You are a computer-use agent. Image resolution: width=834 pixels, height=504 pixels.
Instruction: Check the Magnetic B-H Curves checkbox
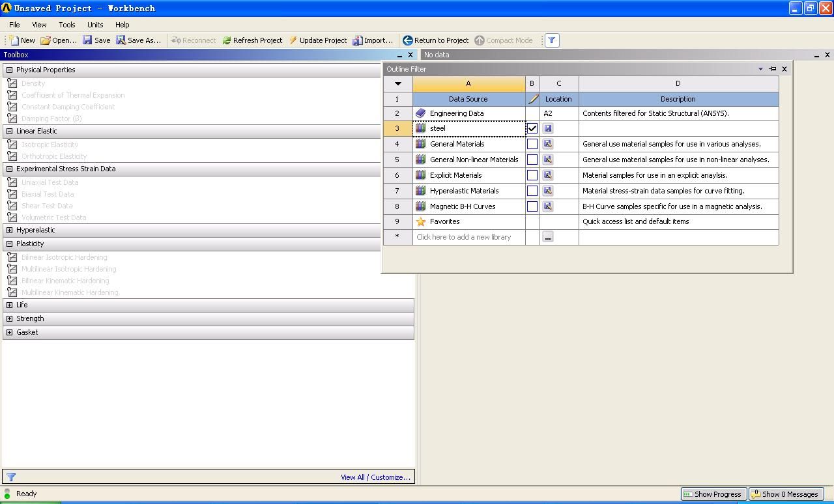click(532, 206)
